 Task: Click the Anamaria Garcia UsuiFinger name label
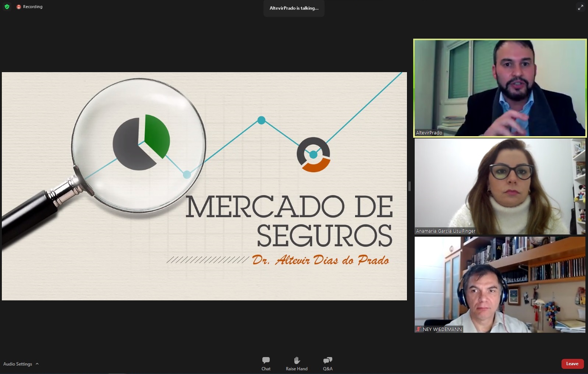[446, 231]
